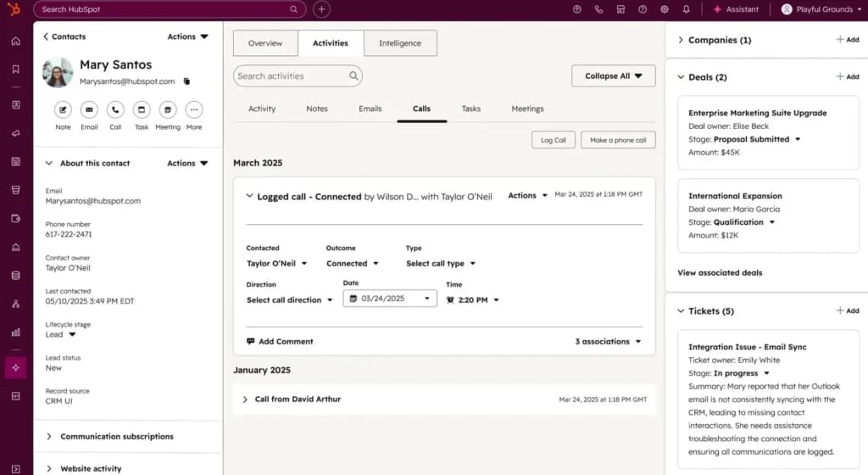Select the Notes sub-tab
Viewport: 868px width, 475px height.
point(317,109)
